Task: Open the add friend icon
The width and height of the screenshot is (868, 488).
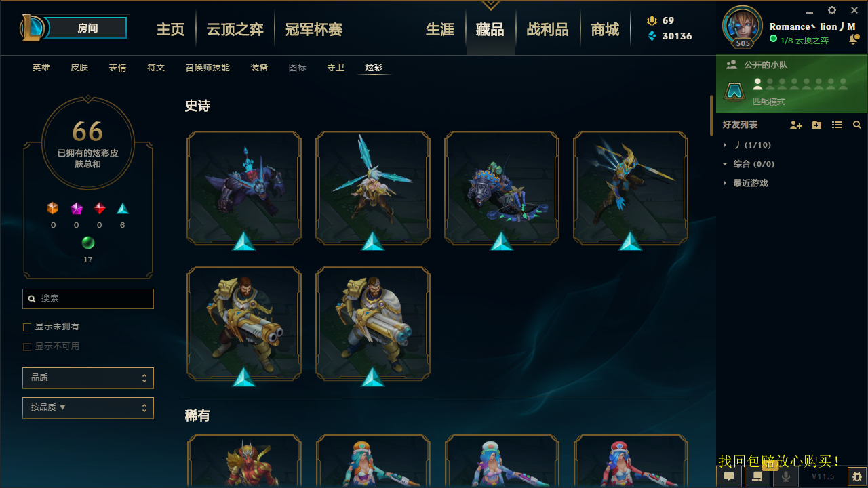Action: 796,125
